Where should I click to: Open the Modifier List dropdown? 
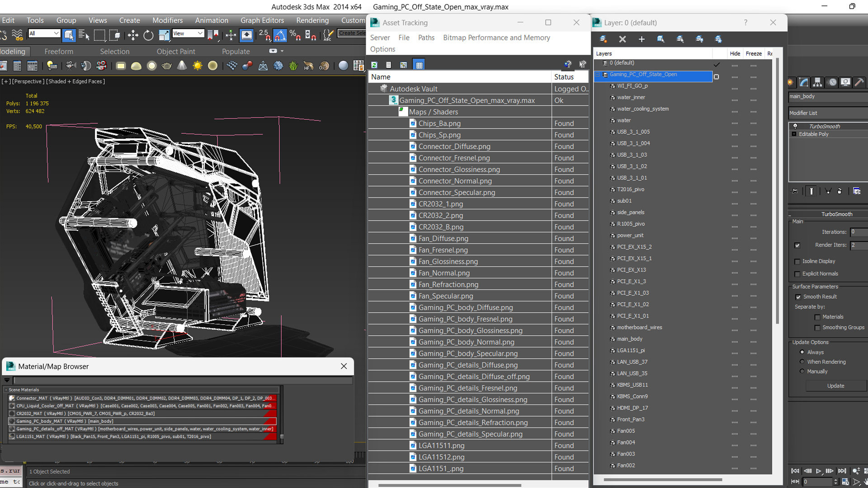pos(828,113)
